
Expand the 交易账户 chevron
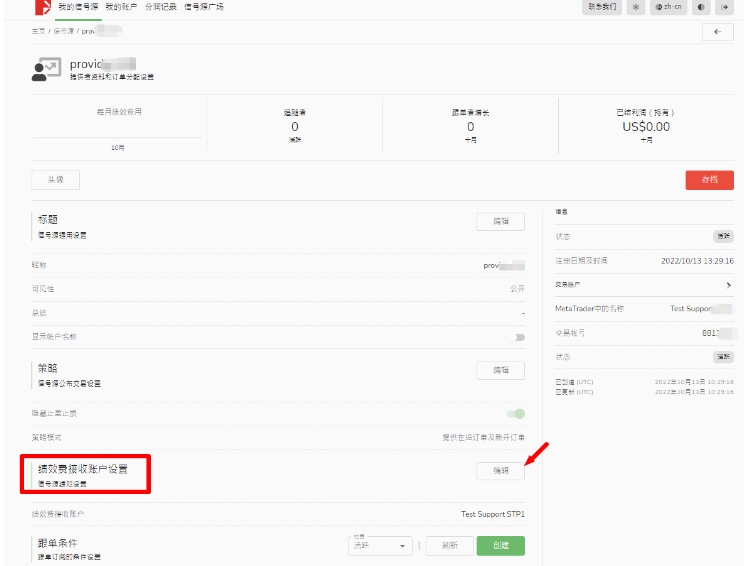[x=728, y=285]
